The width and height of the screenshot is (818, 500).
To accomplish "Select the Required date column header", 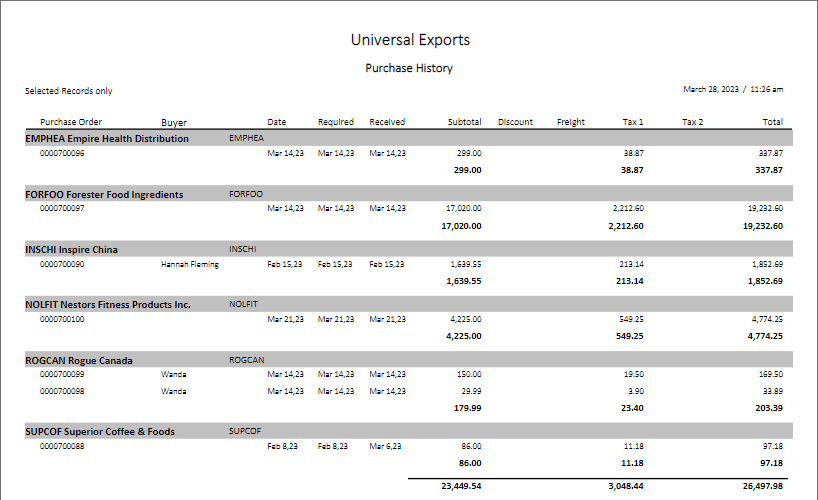I will pyautogui.click(x=336, y=122).
